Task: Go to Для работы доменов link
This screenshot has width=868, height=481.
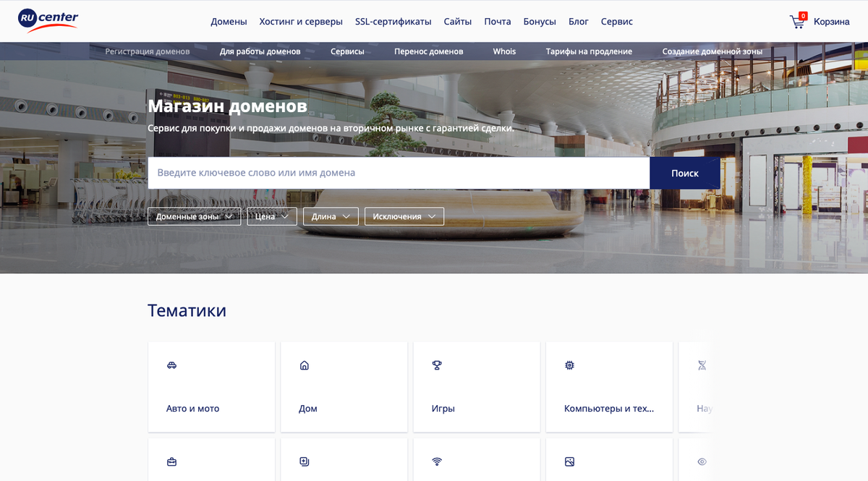Action: (x=260, y=51)
